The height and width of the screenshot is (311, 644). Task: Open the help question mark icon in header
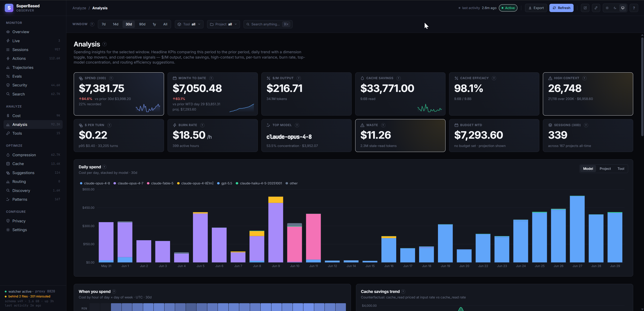coord(634,8)
